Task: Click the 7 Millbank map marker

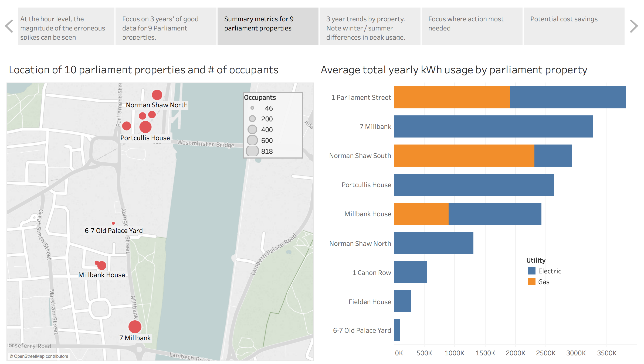Action: point(135,327)
